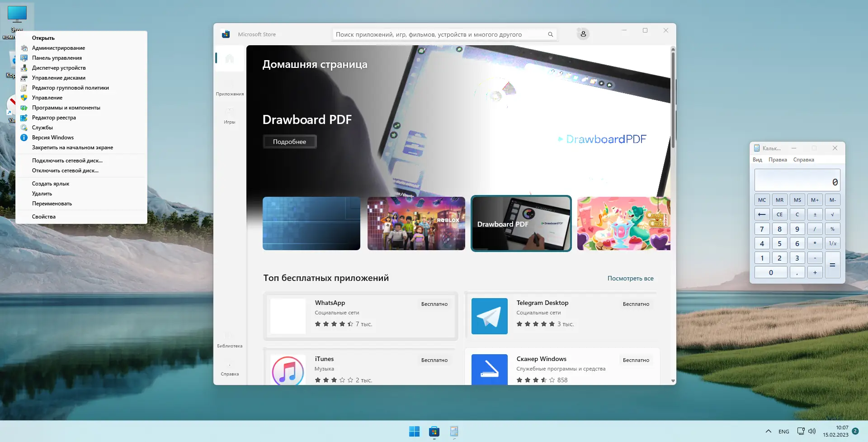Screen dimensions: 868x442
Task: Open Apps section in Store sidebar
Action: point(230,87)
